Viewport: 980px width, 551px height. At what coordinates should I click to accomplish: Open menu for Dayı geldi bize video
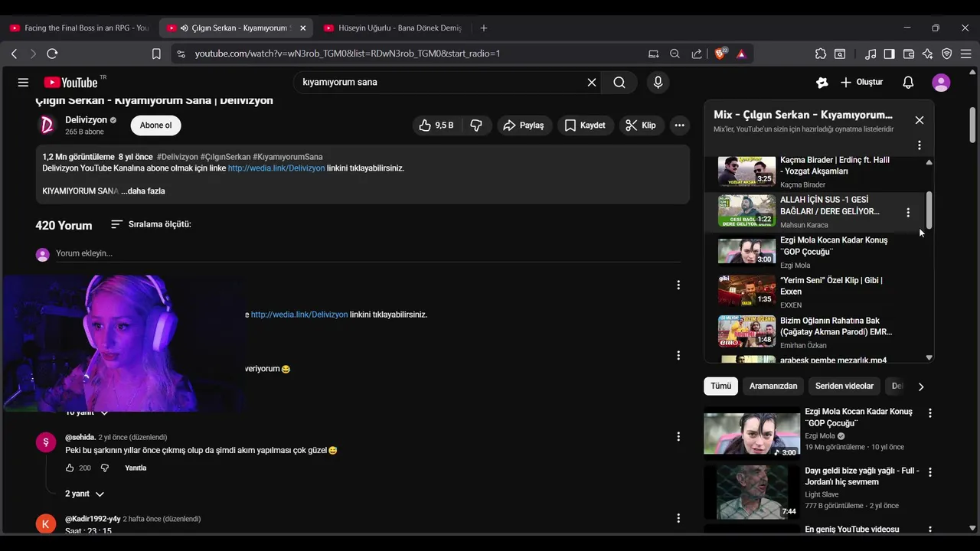pos(930,472)
